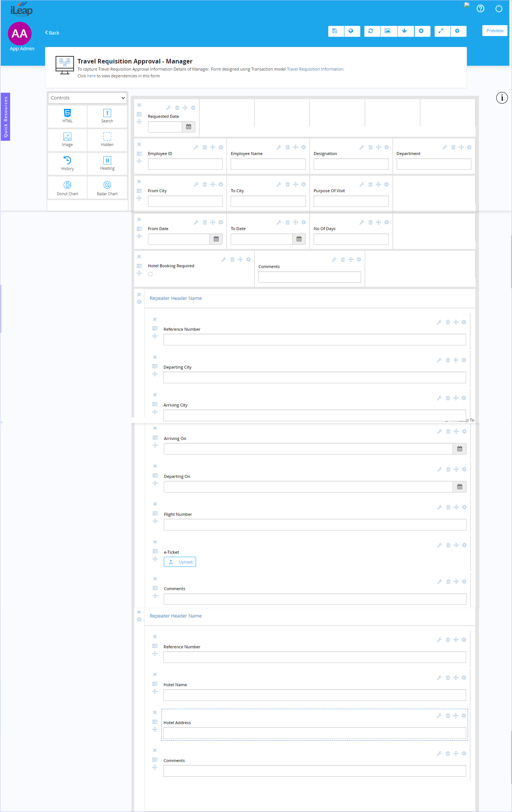Select the History control
This screenshot has height=812, width=512.
pyautogui.click(x=68, y=163)
